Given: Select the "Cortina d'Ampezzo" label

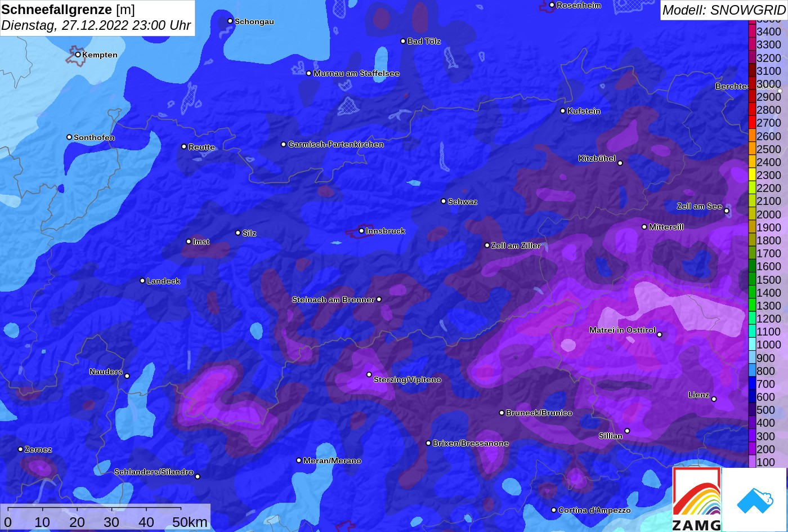Looking at the screenshot, I should click(594, 510).
